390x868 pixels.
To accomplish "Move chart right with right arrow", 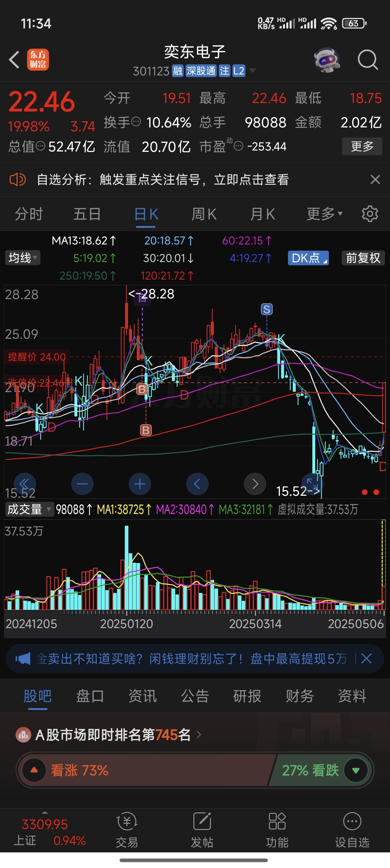I will pos(255,484).
